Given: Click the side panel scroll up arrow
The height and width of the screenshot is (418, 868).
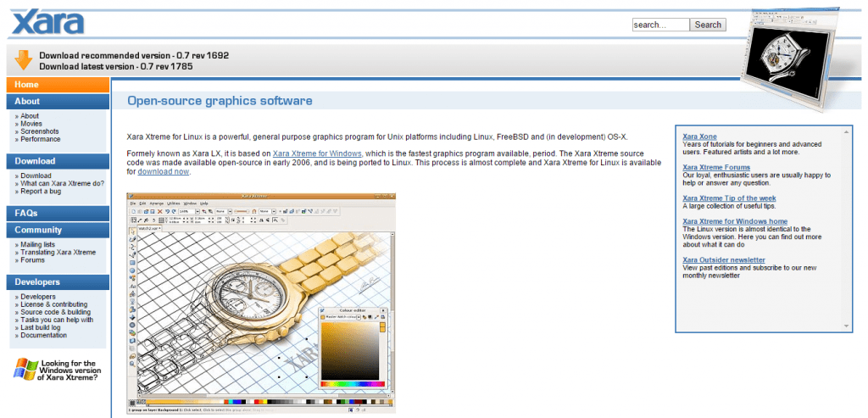Looking at the screenshot, I should click(x=847, y=131).
